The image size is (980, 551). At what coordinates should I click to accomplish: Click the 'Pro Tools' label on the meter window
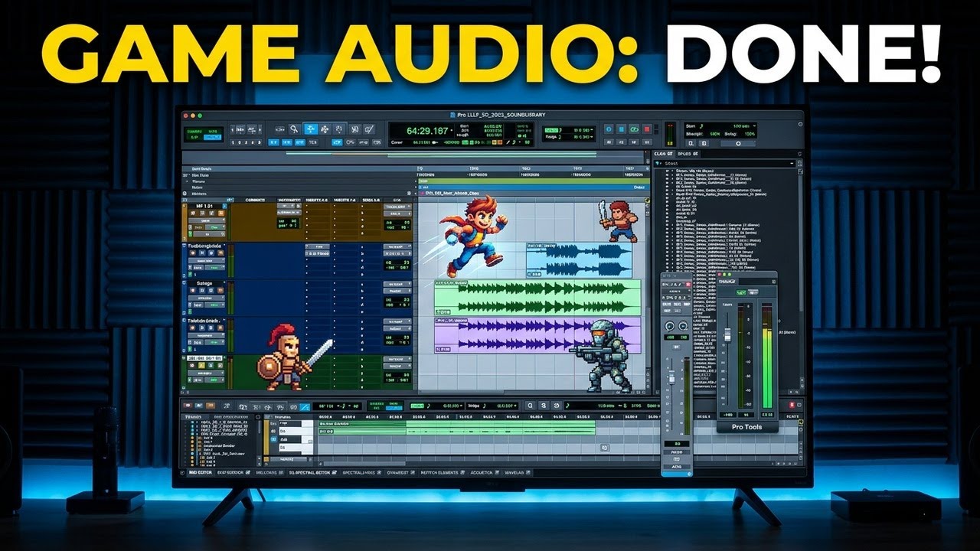pyautogui.click(x=746, y=426)
